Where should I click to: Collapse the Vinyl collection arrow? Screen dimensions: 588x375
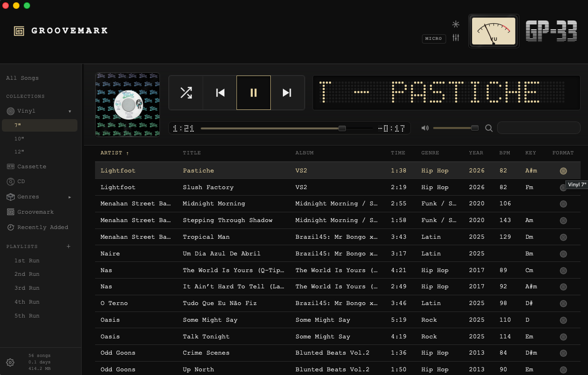[x=70, y=111]
